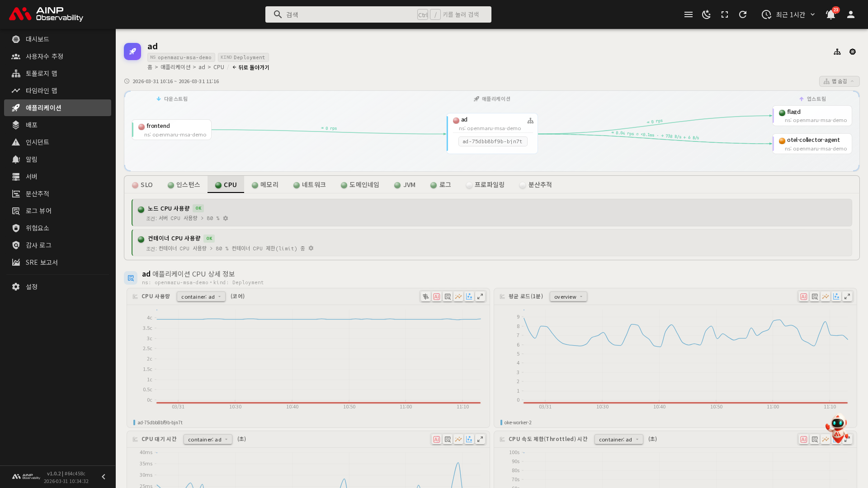Image resolution: width=868 pixels, height=488 pixels.
Task: Open notifications bell with 23 badge
Action: point(830,14)
